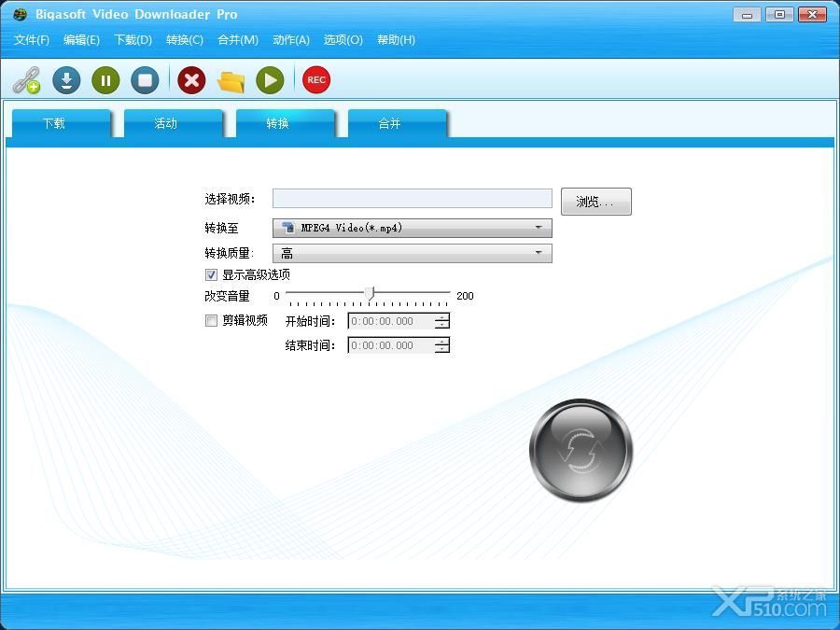
Task: Click the paste URL link icon
Action: point(27,80)
